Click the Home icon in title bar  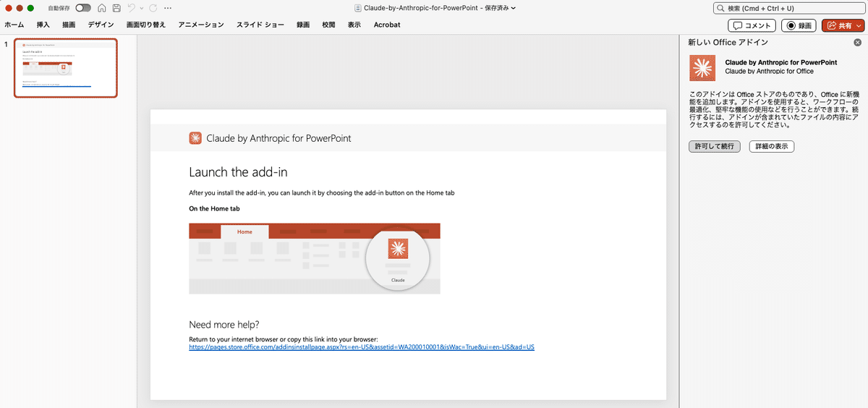coord(101,8)
